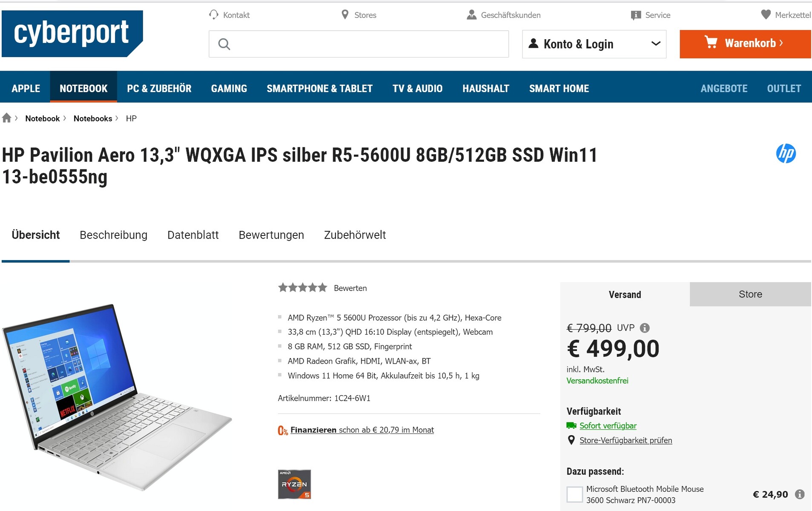812x511 pixels.
Task: Switch to the Store availability tab
Action: pyautogui.click(x=750, y=294)
